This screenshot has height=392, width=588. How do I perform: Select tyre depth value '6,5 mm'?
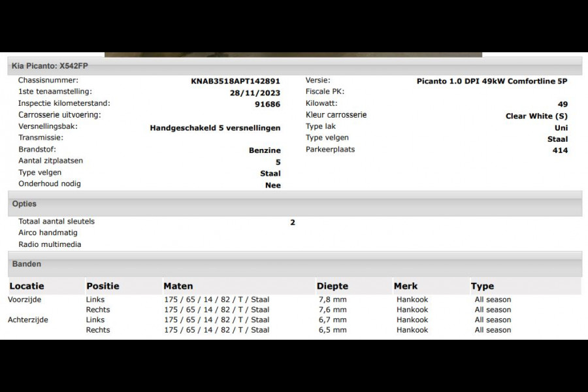[333, 330]
